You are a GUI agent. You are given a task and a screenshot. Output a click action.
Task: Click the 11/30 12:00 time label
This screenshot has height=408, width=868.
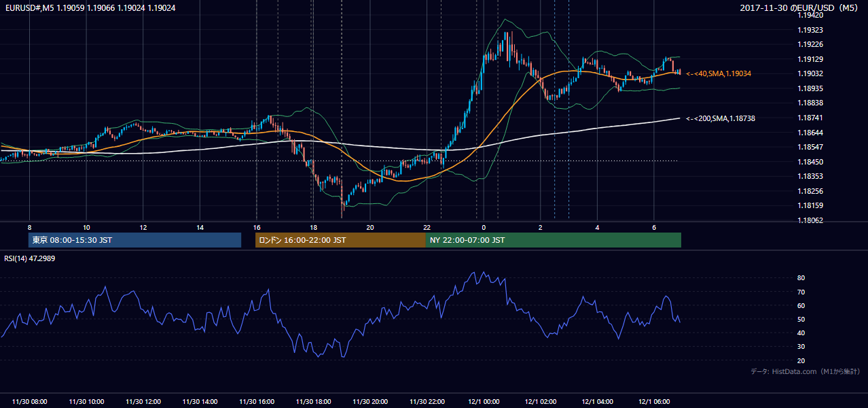(x=143, y=402)
